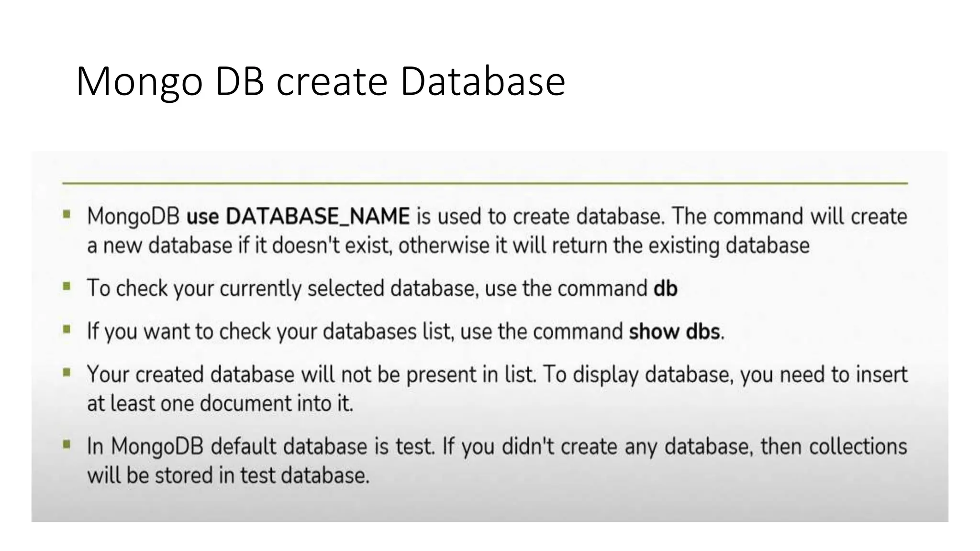This screenshot has height=551, width=980.
Task: Click the bullet beside 'To check your currently'
Action: (x=67, y=287)
